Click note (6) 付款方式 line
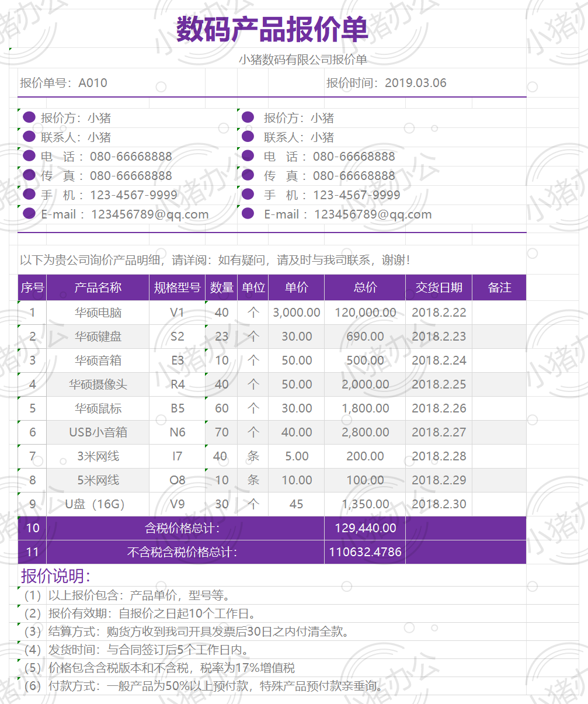 coord(204,686)
